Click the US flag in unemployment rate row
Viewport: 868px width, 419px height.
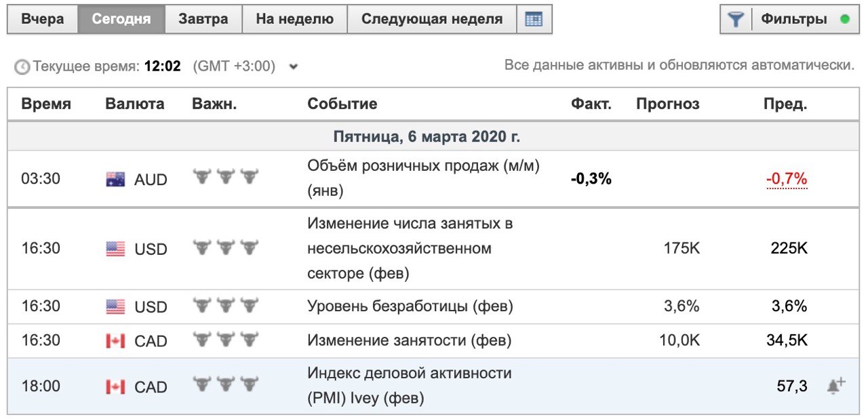[115, 306]
